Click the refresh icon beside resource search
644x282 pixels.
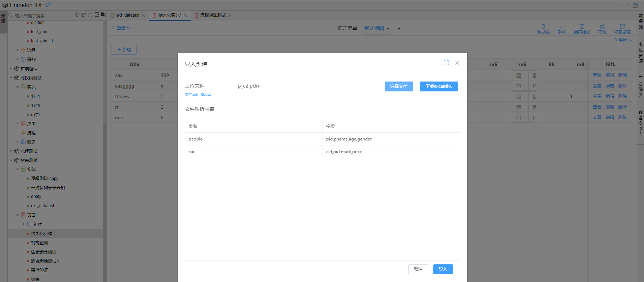(90, 15)
